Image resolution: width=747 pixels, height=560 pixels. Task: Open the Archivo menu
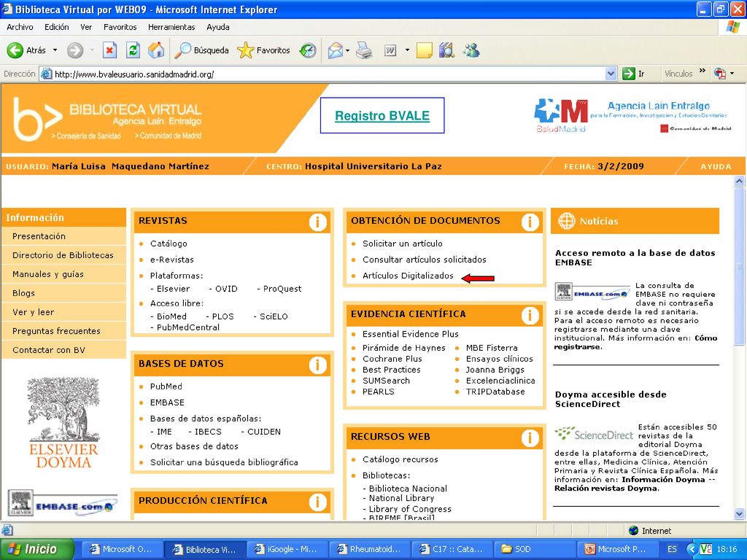20,27
